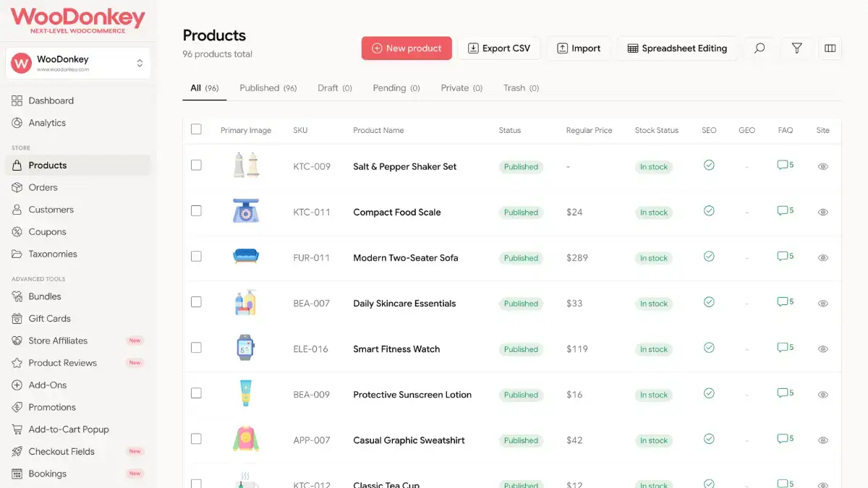The height and width of the screenshot is (488, 868).
Task: Click the Taxonomies folder icon
Action: tap(17, 254)
